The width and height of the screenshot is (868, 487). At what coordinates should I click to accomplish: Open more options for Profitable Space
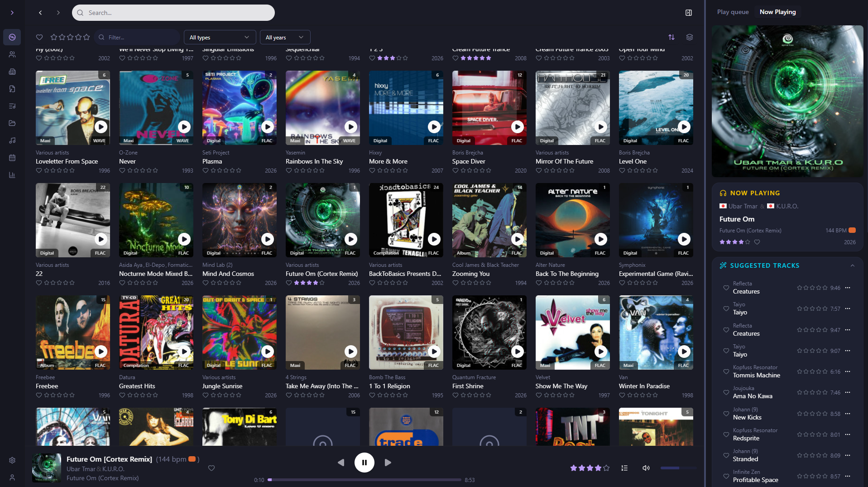848,476
